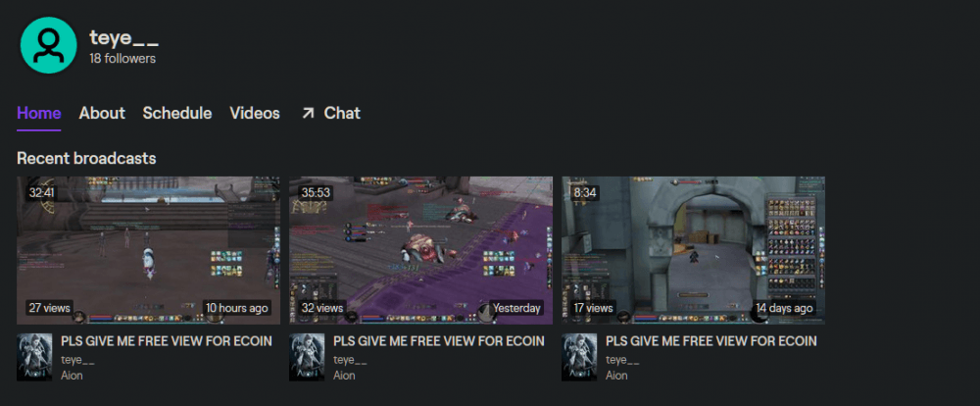Play the 35:53 broadcast from Yesterday
The height and width of the screenshot is (406, 980).
coord(420,250)
